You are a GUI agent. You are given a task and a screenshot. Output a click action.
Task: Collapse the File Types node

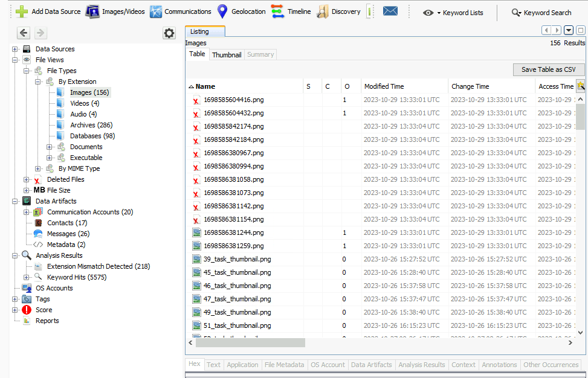pos(26,71)
